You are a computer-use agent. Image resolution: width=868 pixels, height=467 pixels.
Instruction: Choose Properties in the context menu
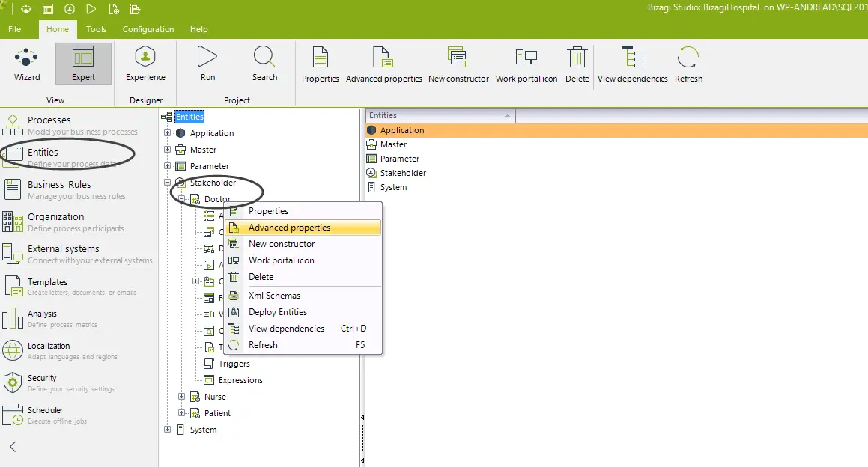[x=303, y=211]
